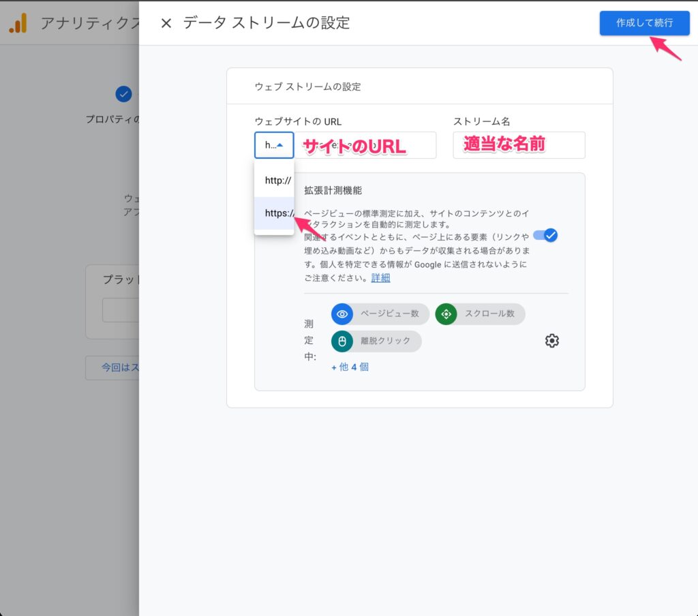
Task: Click the ページビュー数 eye icon
Action: [342, 314]
